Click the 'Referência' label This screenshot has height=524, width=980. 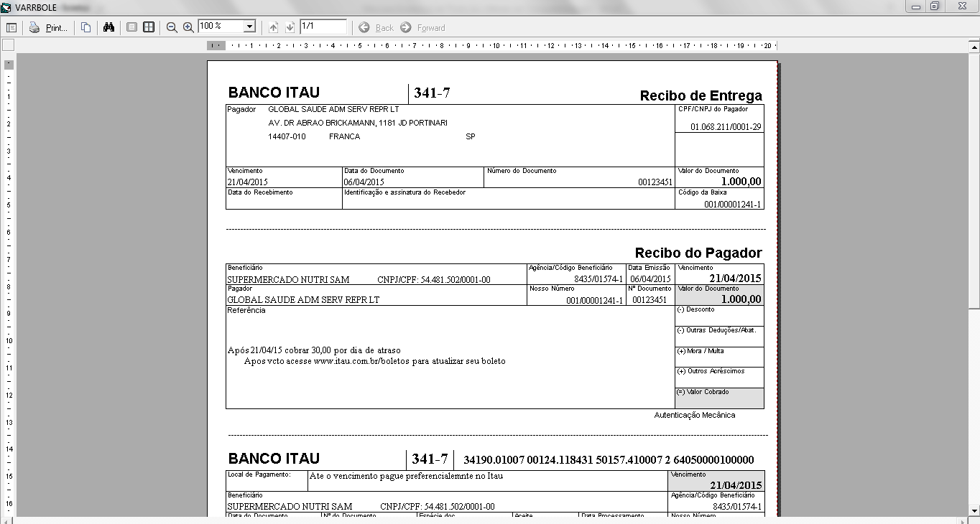pos(246,310)
